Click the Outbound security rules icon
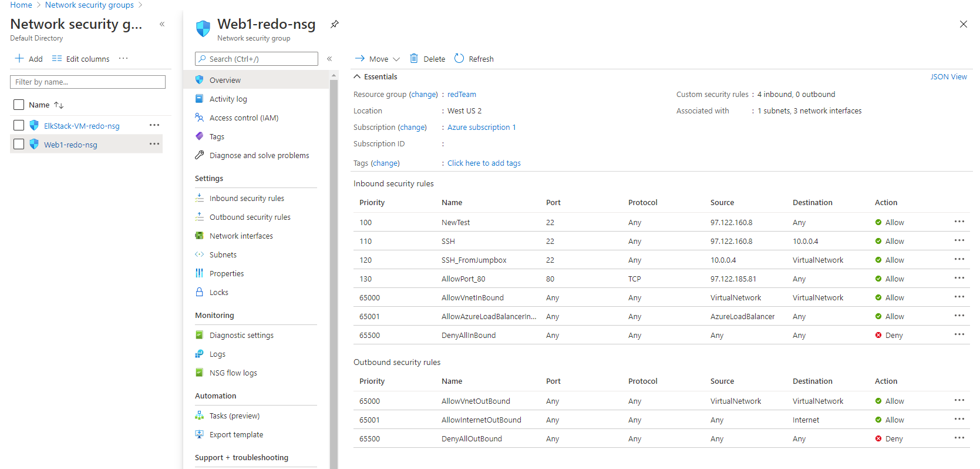This screenshot has width=980, height=469. 200,217
